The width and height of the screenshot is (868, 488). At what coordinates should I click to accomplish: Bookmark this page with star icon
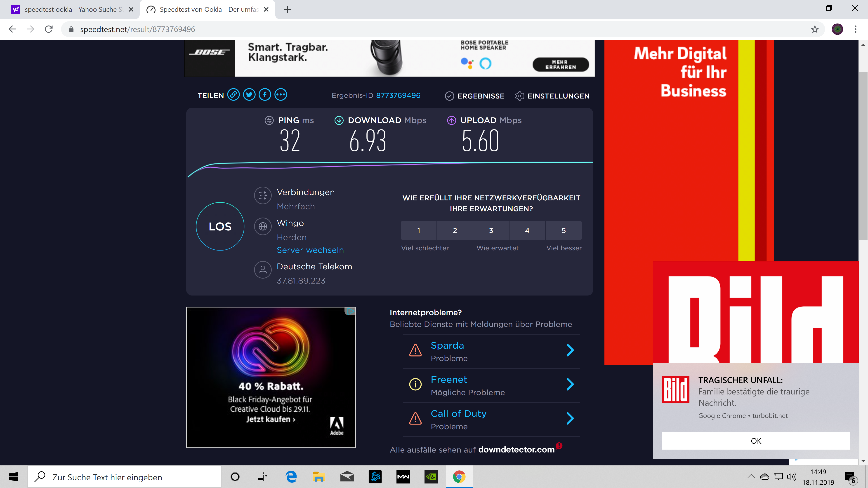click(815, 29)
